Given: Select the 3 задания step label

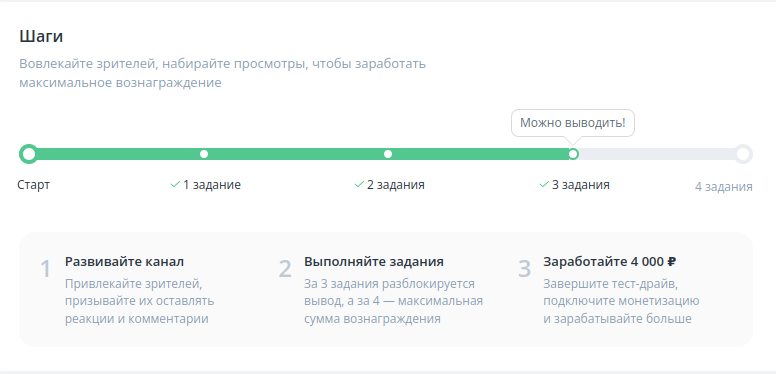Looking at the screenshot, I should point(581,185).
